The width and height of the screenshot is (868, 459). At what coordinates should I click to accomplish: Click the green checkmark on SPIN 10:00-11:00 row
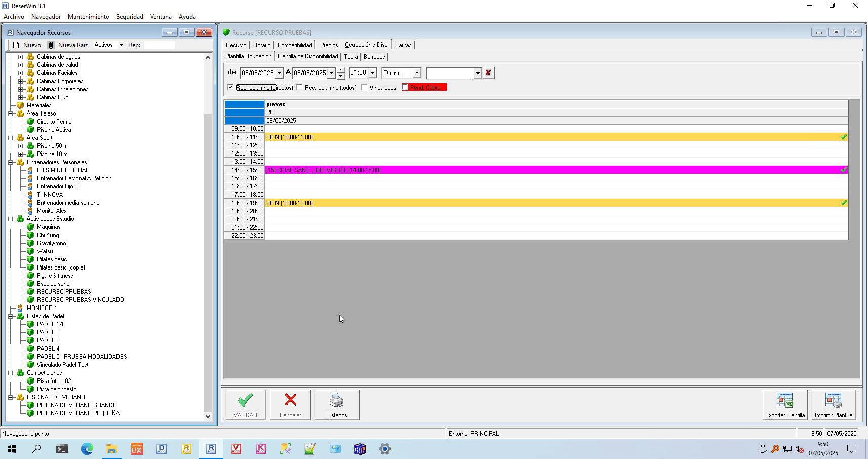pyautogui.click(x=843, y=137)
